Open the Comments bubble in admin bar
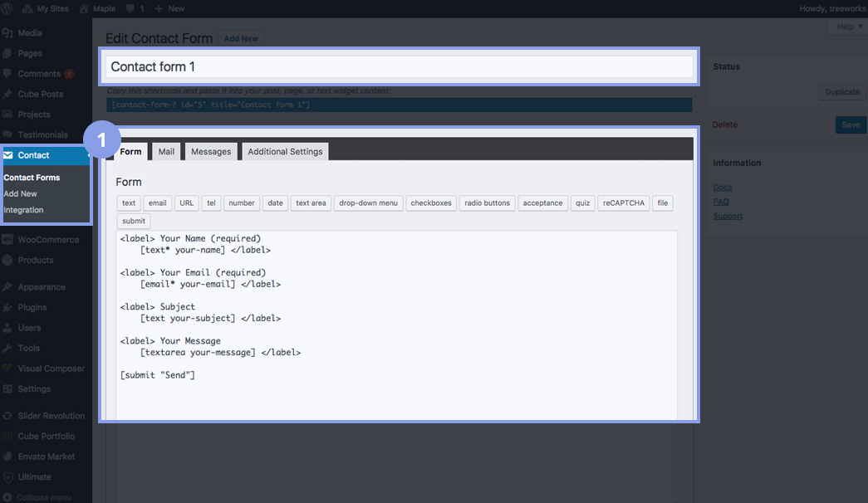 click(x=135, y=8)
